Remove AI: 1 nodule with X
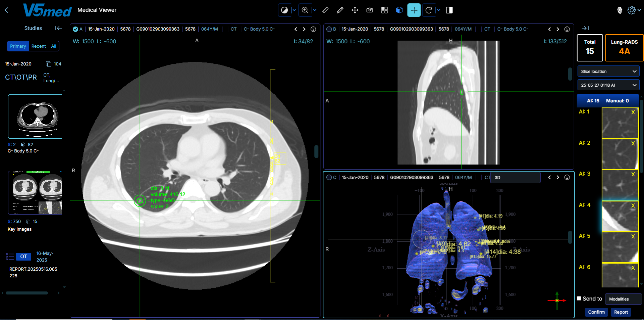644x320 pixels. [633, 112]
